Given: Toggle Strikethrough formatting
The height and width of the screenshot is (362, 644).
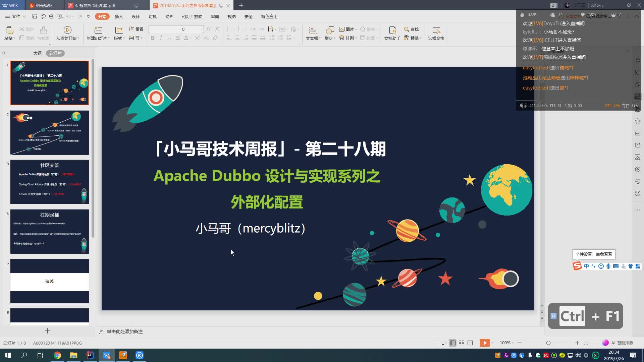Looking at the screenshot, I should [178, 38].
